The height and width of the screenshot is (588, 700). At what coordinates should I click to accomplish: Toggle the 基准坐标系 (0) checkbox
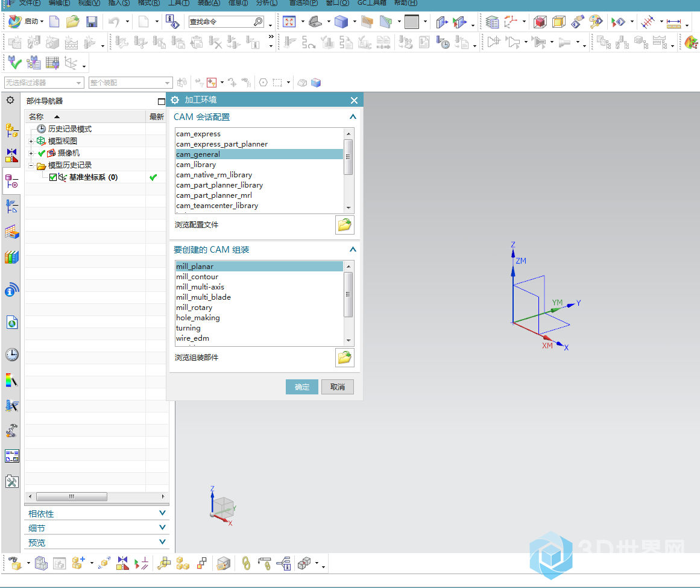point(53,177)
